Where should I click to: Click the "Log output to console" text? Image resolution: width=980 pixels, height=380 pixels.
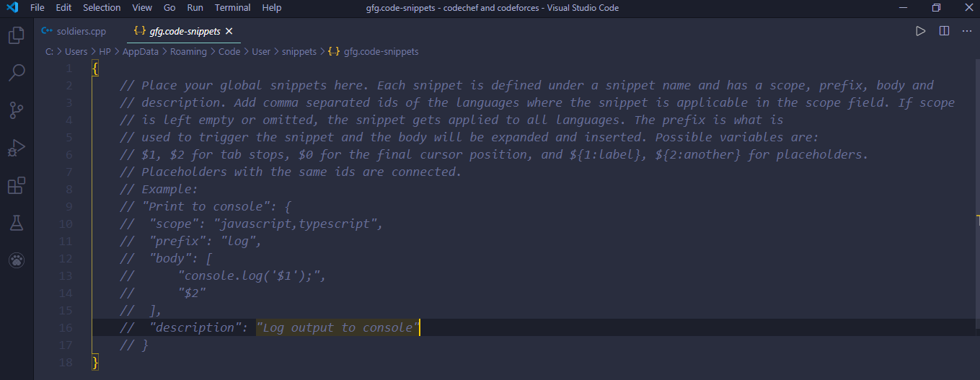tap(337, 328)
